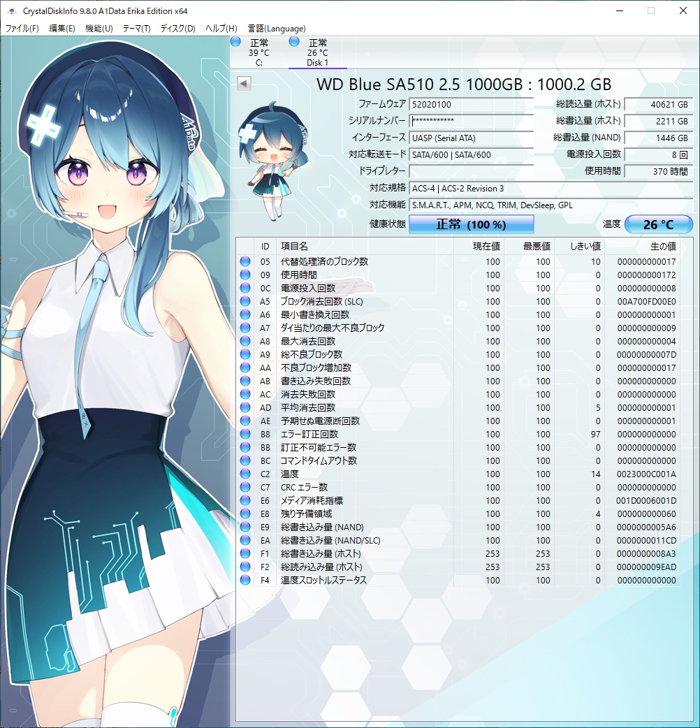Screen dimensions: 700x728
Task: Click the 生の値 column header
Action: tap(662, 247)
